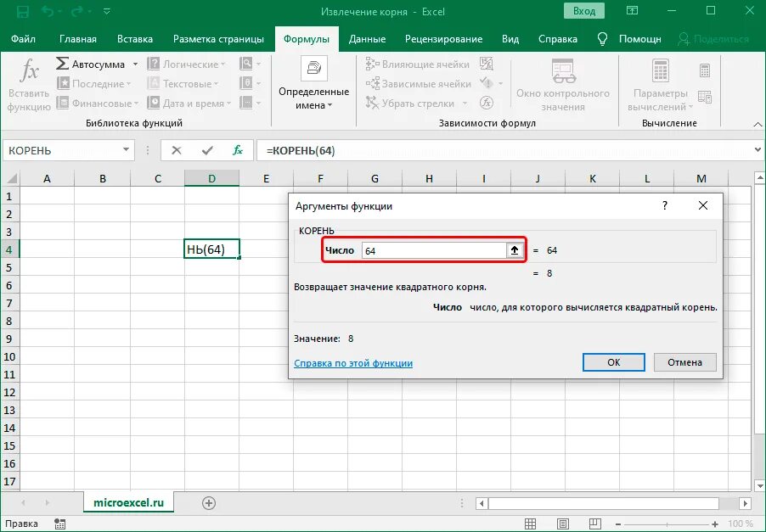Open the Определенные имена menu
Viewport: 766px width, 532px height.
(313, 83)
